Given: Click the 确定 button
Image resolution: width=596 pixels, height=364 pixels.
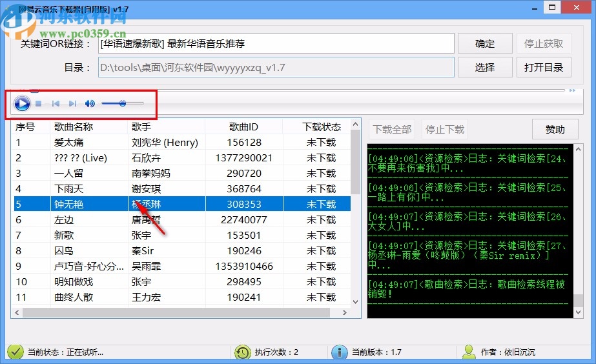Looking at the screenshot, I should 485,44.
